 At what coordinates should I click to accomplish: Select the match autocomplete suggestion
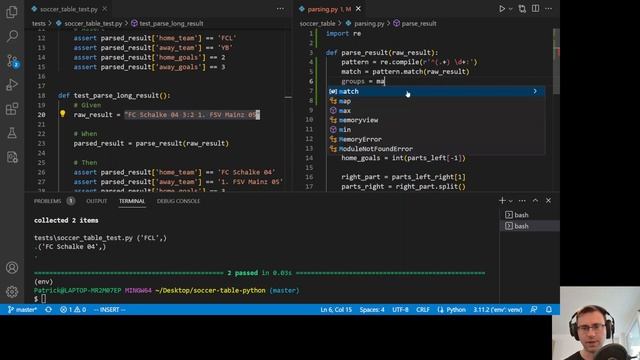pos(437,91)
